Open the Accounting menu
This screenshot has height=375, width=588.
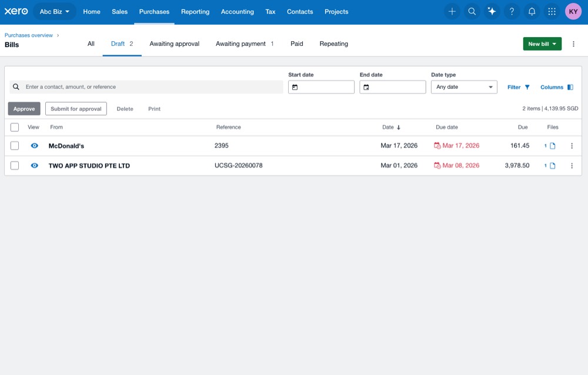[x=237, y=12]
